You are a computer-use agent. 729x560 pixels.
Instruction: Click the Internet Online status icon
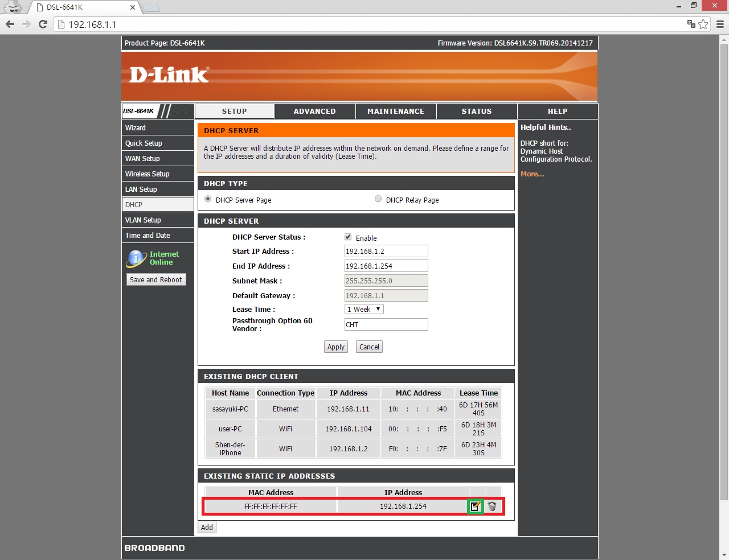pos(137,258)
